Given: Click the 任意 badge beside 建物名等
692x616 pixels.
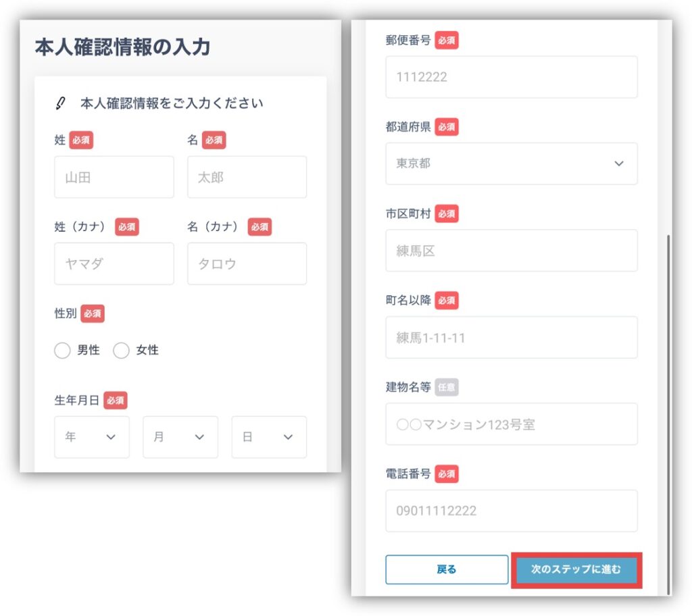Looking at the screenshot, I should coord(447,387).
